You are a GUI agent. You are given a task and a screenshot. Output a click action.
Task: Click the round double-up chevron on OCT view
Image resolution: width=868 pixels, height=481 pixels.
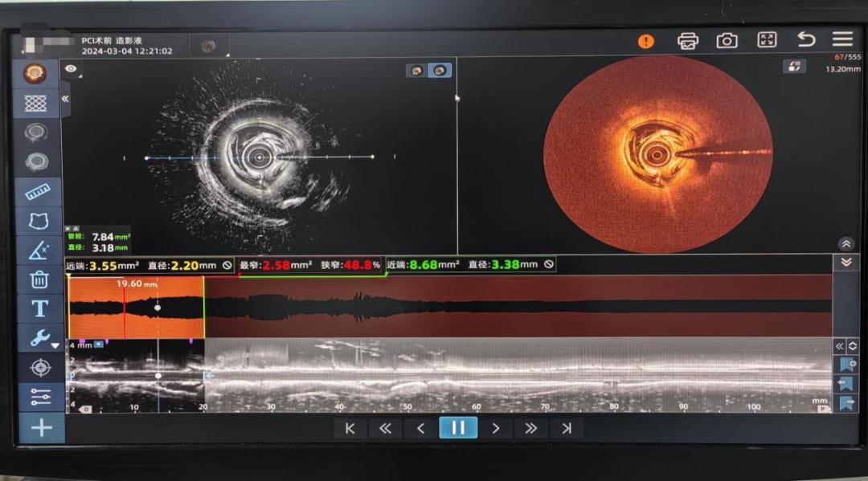click(845, 244)
